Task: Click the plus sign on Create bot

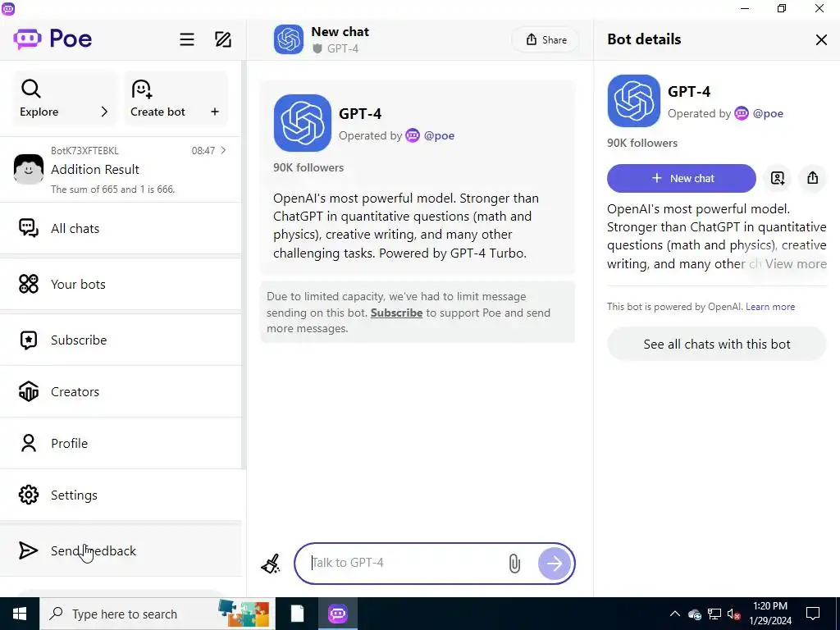Action: [215, 112]
